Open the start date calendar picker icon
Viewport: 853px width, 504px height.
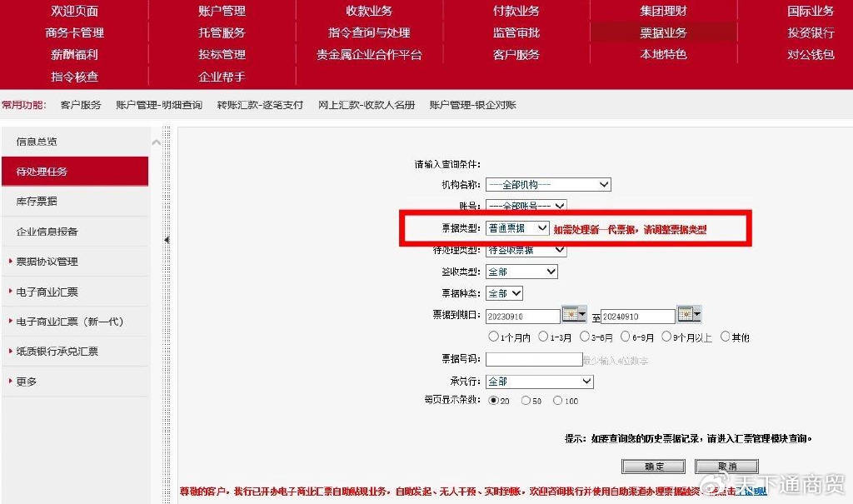[569, 314]
